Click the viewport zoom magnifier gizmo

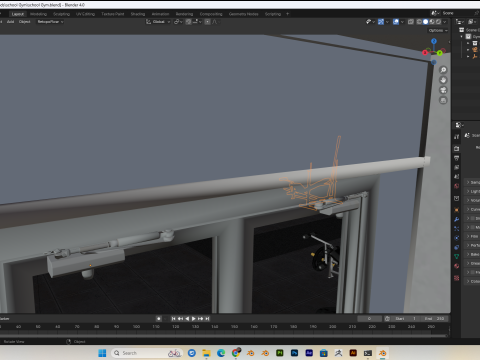[443, 70]
